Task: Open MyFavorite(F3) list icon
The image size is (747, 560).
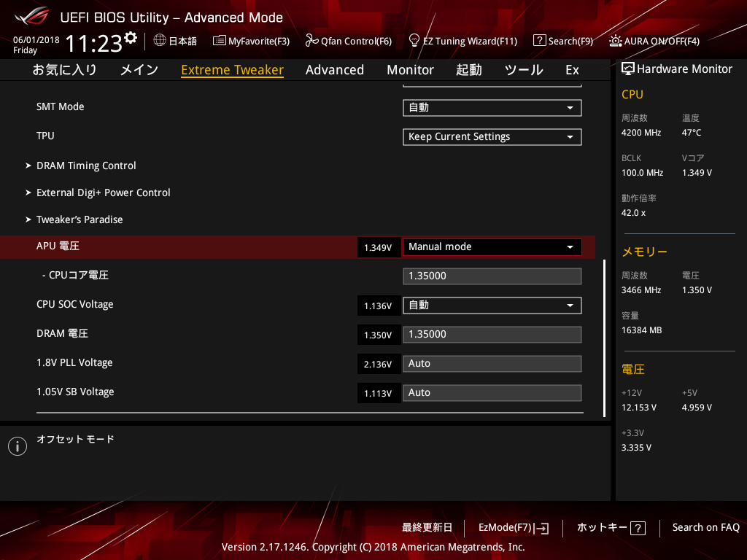Action: click(219, 41)
